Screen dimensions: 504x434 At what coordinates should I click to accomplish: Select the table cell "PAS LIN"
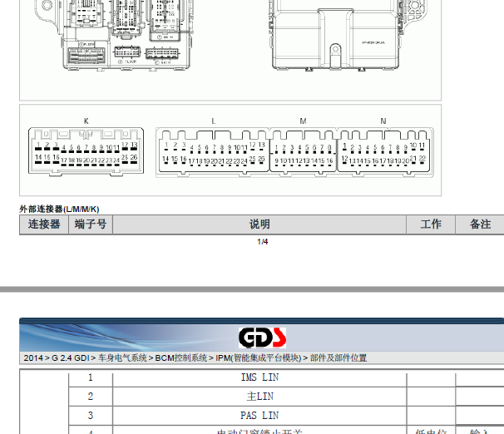click(259, 416)
